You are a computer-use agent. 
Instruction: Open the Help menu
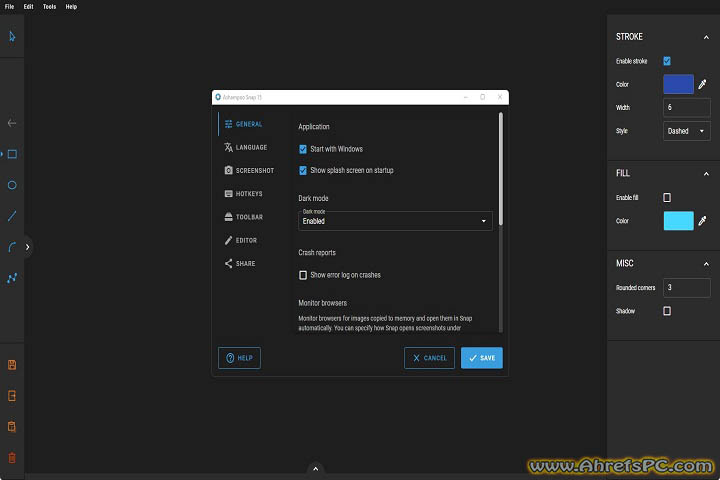click(x=71, y=6)
